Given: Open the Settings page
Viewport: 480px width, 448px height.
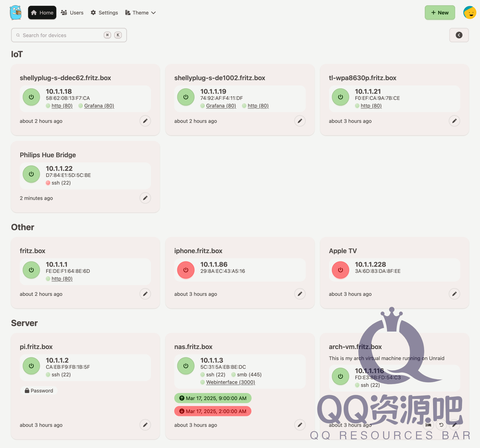Looking at the screenshot, I should (104, 12).
